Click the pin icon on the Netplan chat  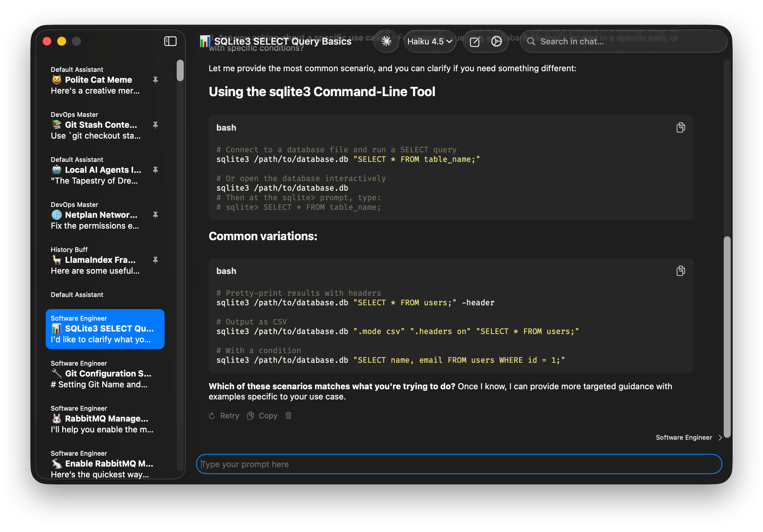tap(155, 215)
